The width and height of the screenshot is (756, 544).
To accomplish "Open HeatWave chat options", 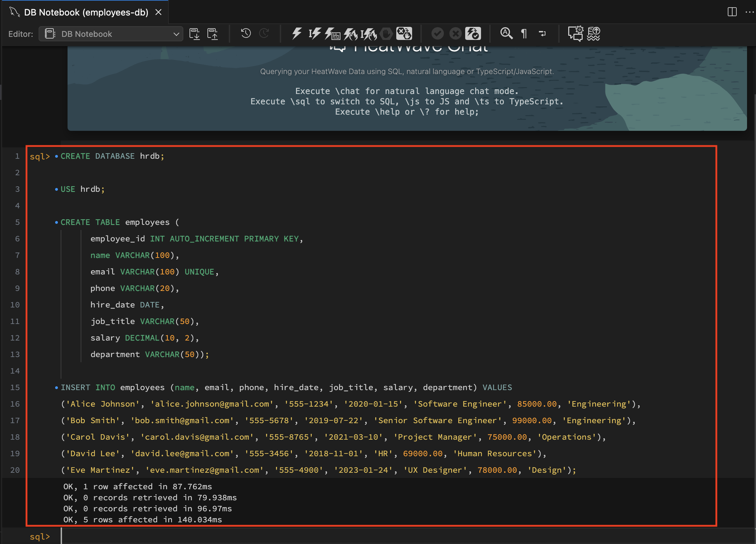I will pos(576,34).
